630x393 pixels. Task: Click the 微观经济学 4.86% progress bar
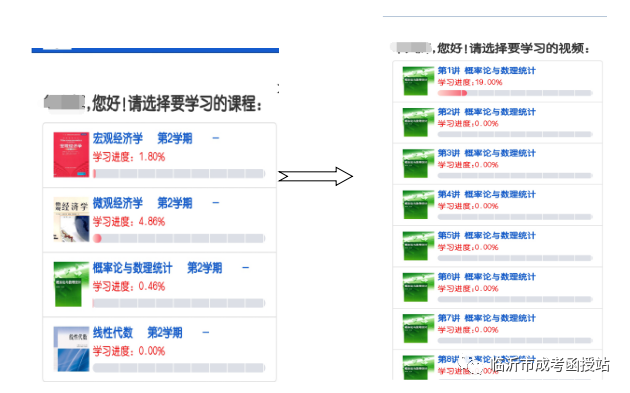click(179, 238)
